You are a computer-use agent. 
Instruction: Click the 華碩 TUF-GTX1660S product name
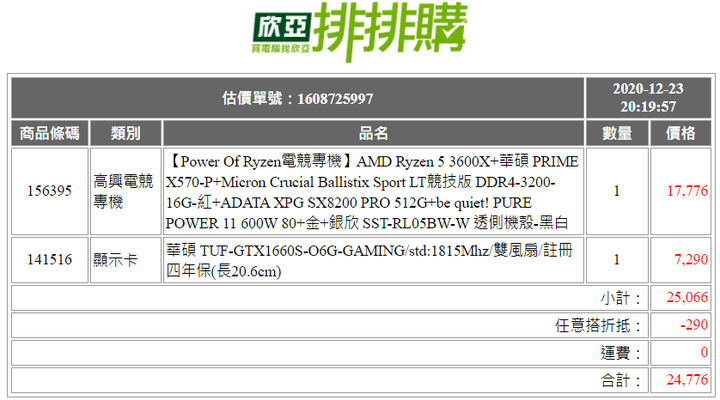[370, 260]
